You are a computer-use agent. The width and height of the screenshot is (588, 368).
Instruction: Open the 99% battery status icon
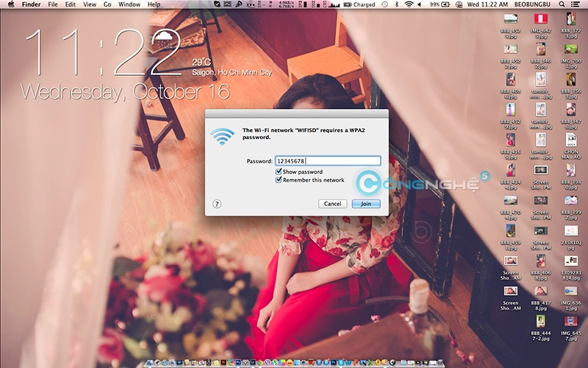[440, 4]
